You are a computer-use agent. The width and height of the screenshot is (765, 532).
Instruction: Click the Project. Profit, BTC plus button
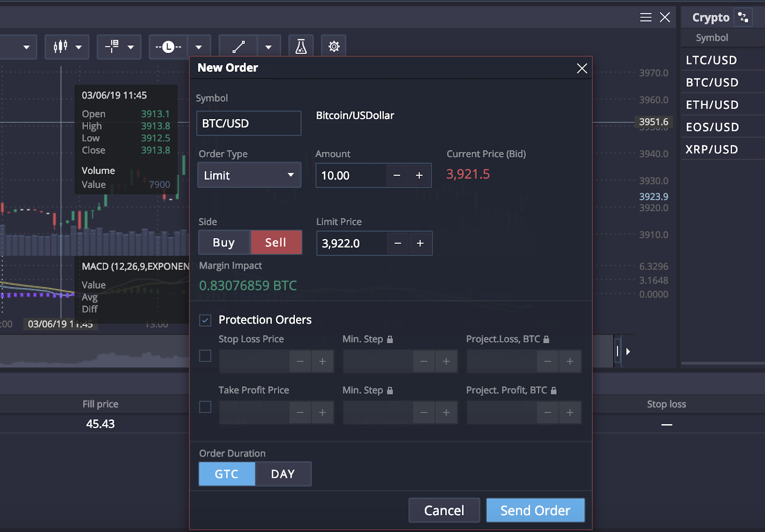tap(570, 413)
